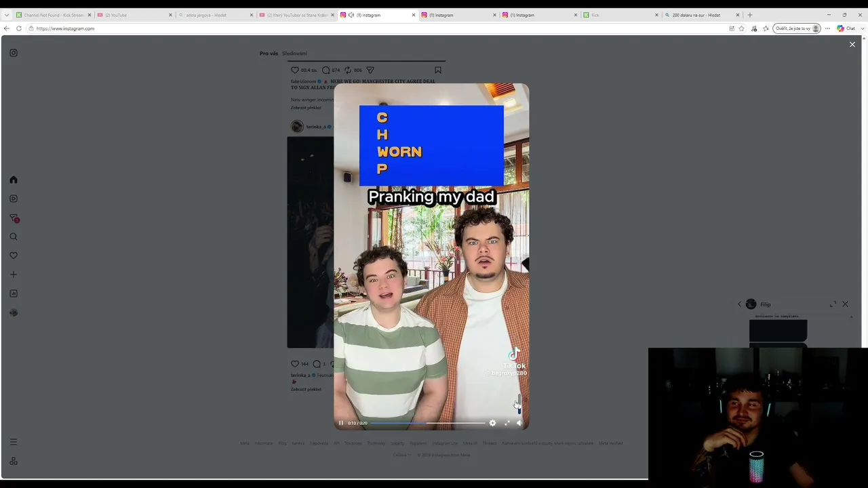
Task: Open the terinka_a profile avatar
Action: [x=297, y=126]
